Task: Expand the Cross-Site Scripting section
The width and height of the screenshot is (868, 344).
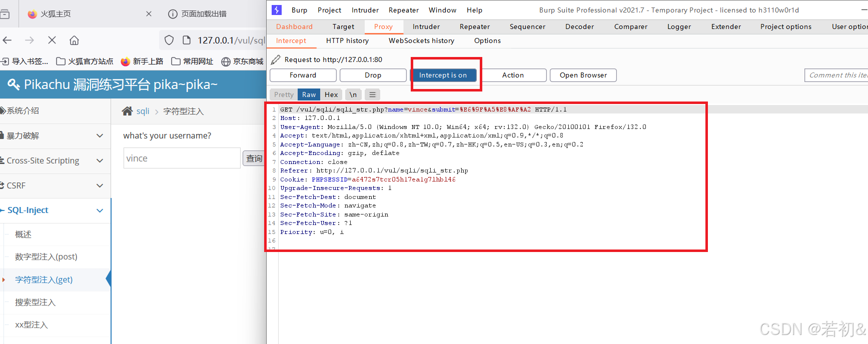Action: tap(55, 160)
